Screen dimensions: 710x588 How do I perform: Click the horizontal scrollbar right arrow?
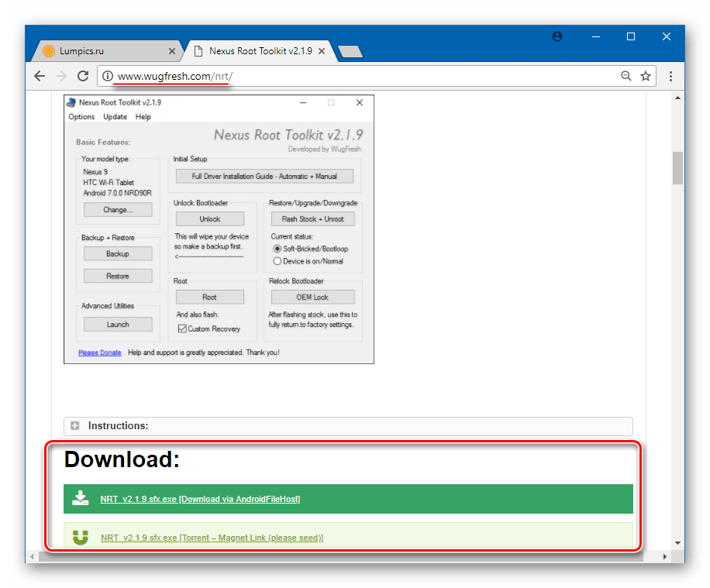(x=664, y=556)
